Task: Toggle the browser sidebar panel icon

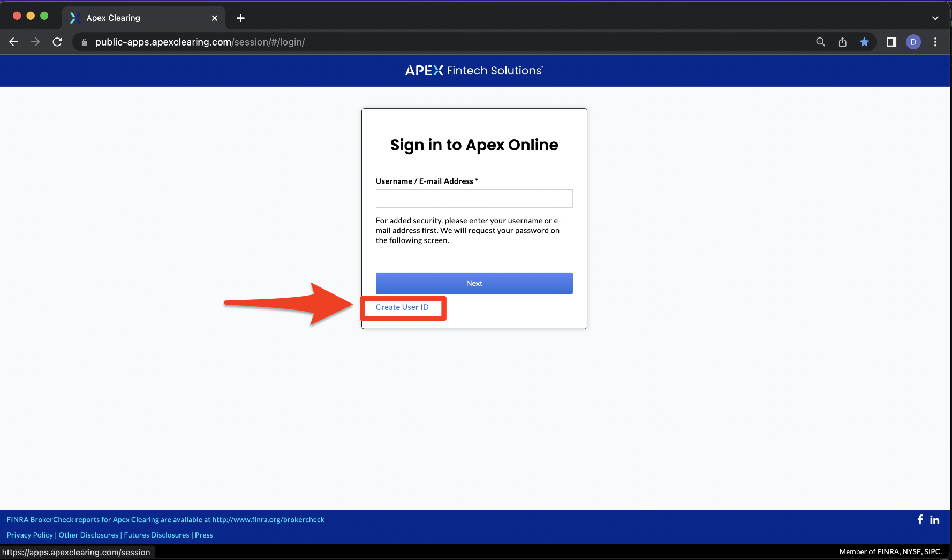Action: (891, 42)
